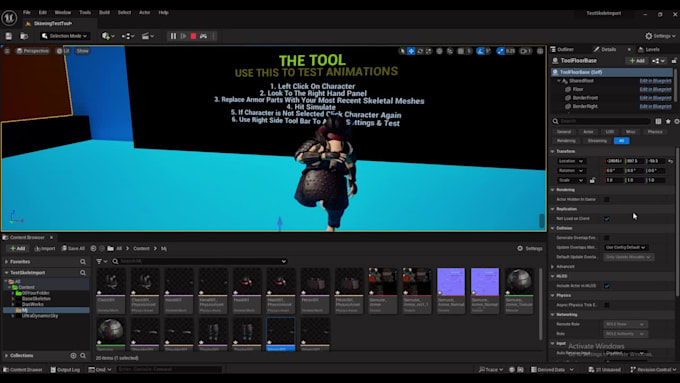Toggle rotation snap angle icon
Viewport: 680px width, 383px height.
point(480,51)
